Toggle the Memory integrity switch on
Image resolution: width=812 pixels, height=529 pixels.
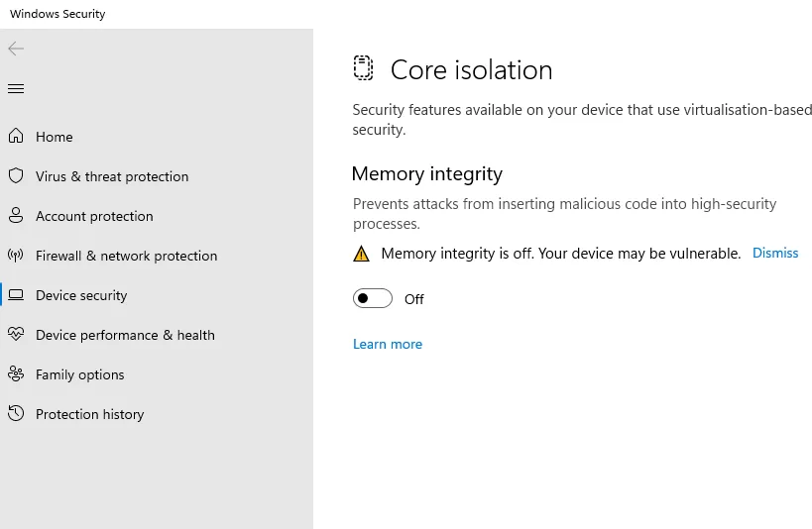[x=373, y=299]
